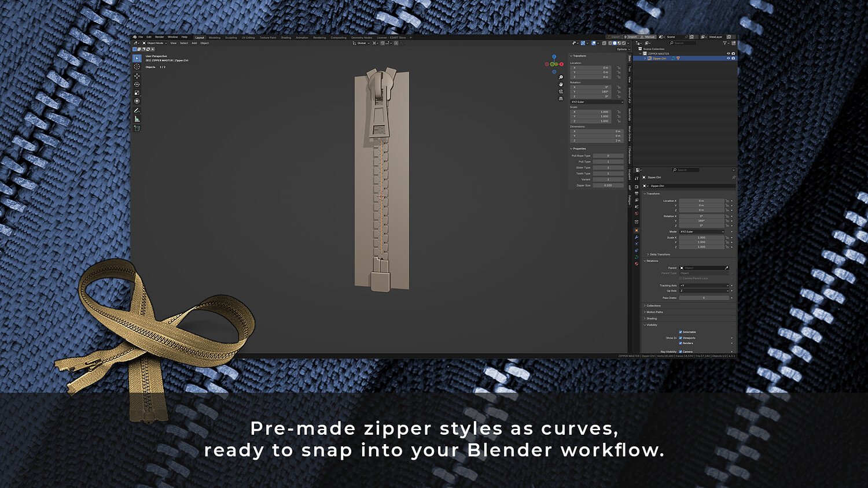The height and width of the screenshot is (488, 868).
Task: Activate the Rotate tool
Action: click(137, 83)
